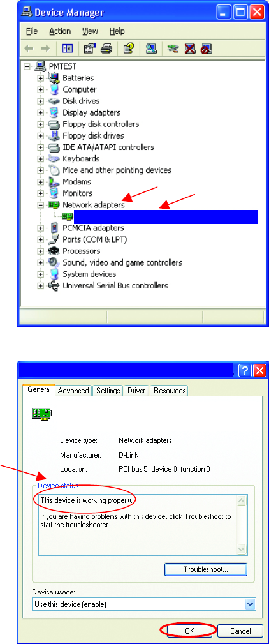Click Scan for hardware changes icon

(151, 49)
